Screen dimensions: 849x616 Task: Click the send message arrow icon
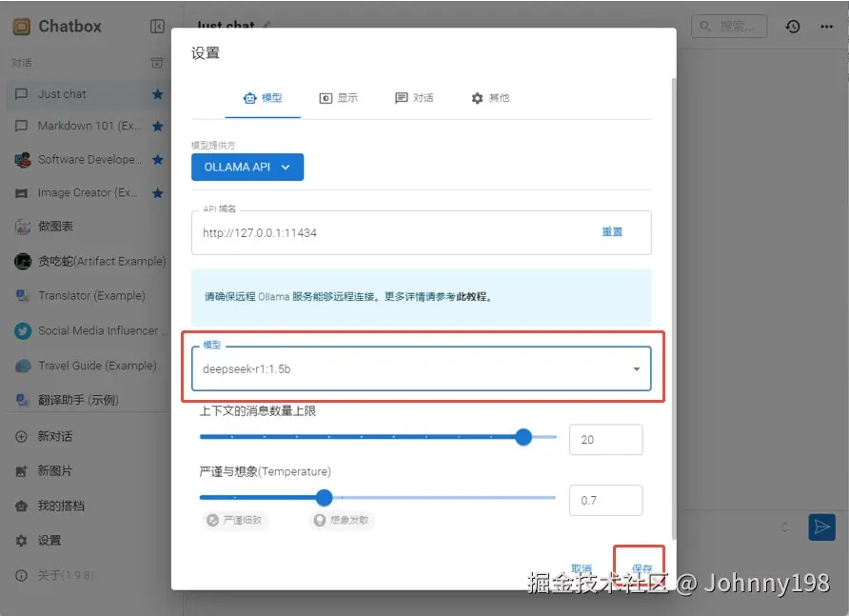[x=823, y=527]
